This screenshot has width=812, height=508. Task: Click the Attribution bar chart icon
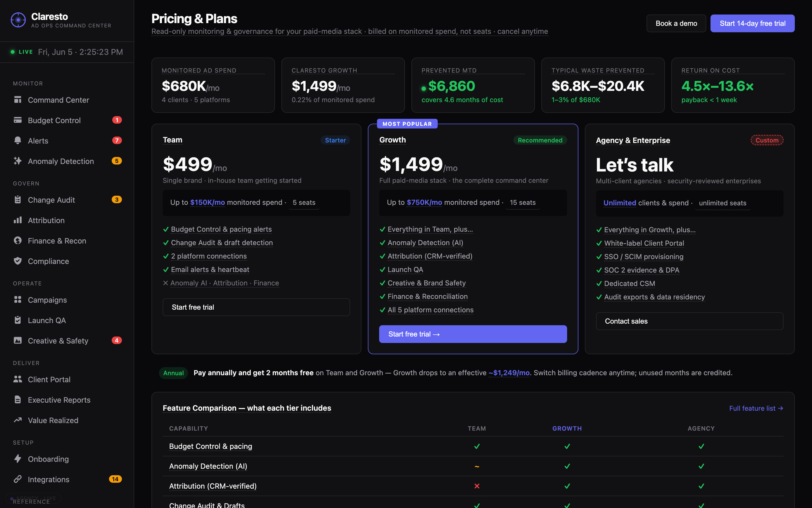(x=18, y=220)
